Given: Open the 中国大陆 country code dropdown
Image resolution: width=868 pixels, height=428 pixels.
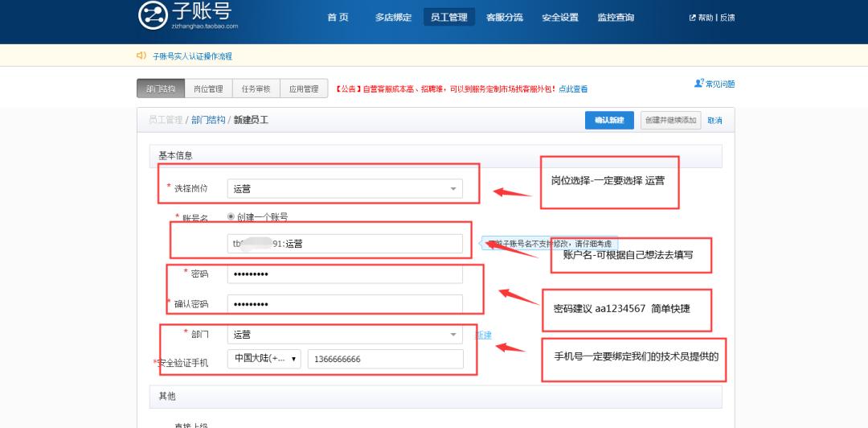Looking at the screenshot, I should (264, 359).
